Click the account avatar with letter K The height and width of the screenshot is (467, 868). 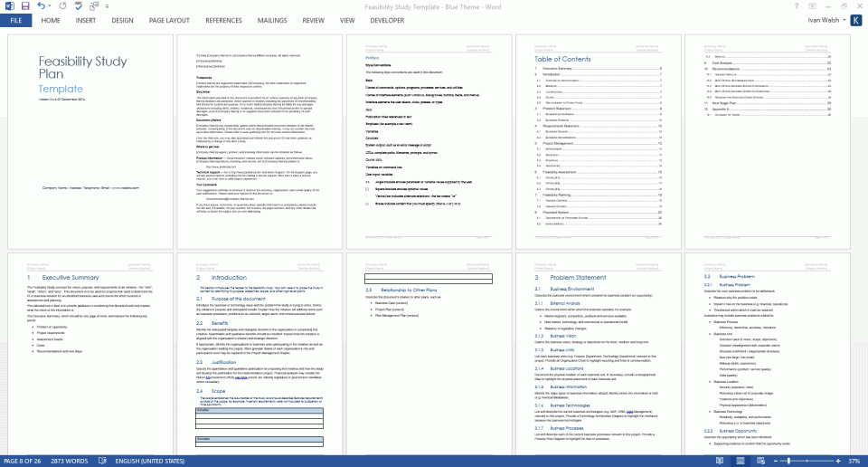[856, 21]
